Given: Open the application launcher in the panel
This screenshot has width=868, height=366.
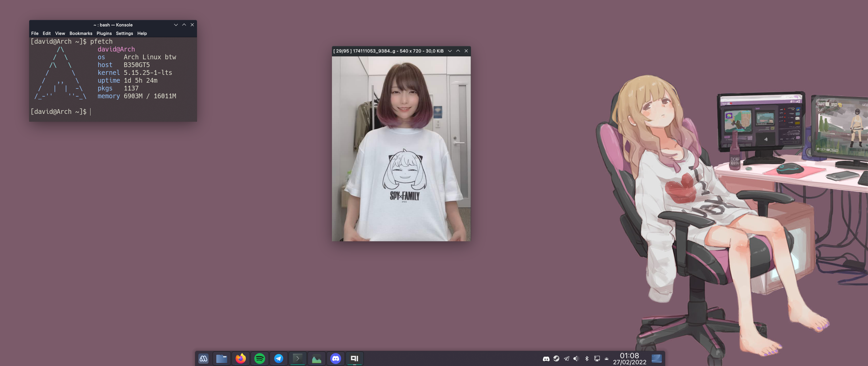Looking at the screenshot, I should [x=203, y=359].
